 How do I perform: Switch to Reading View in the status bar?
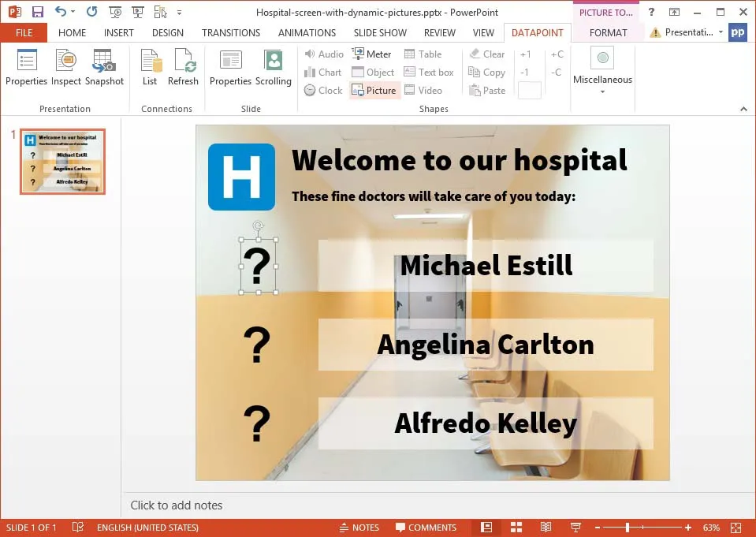point(546,527)
